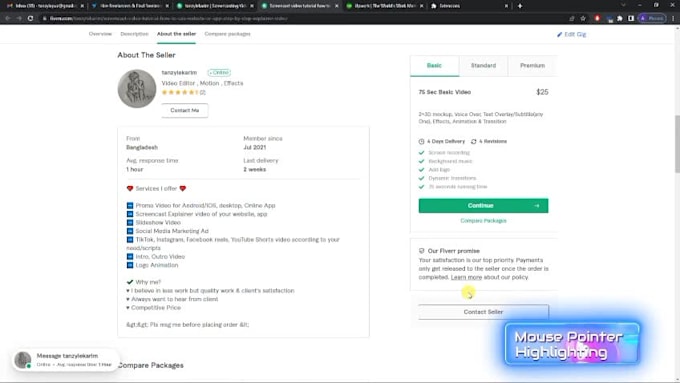Open a new browser tab with plus icon
680x383 pixels.
[520, 6]
